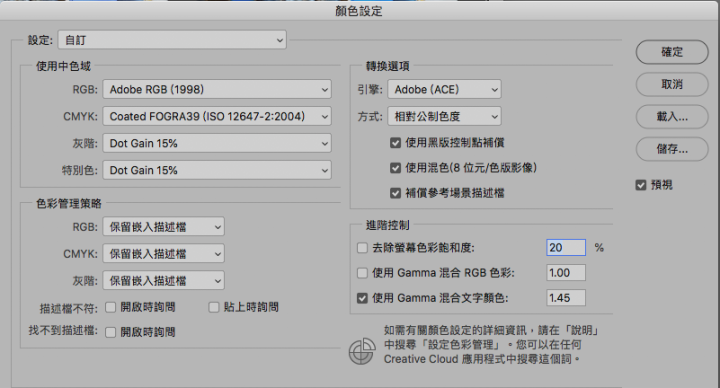Click the 進階控制 section heading
Screen dimensions: 720x388
(x=388, y=225)
